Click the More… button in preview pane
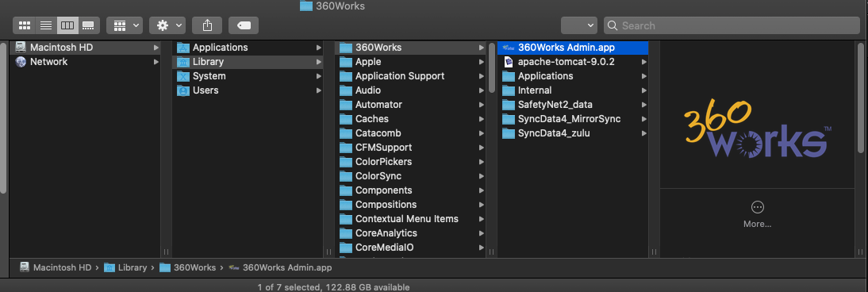Image resolution: width=868 pixels, height=292 pixels. tap(757, 214)
